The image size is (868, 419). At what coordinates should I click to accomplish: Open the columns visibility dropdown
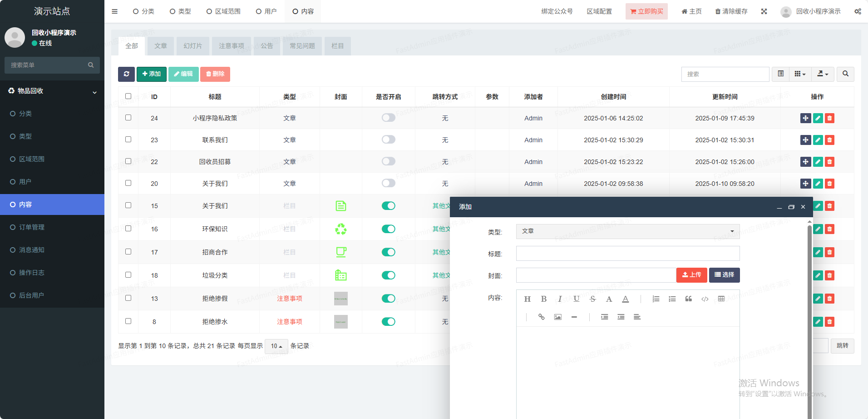click(800, 74)
